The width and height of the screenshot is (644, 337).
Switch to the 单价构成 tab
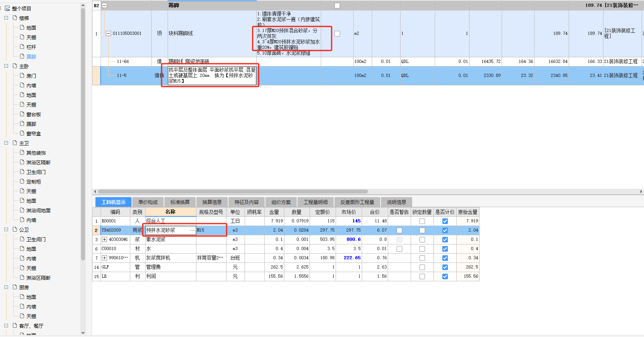click(x=148, y=202)
